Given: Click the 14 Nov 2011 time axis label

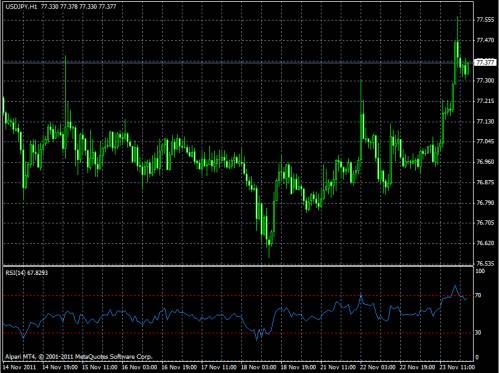Looking at the screenshot, I should [19, 367].
